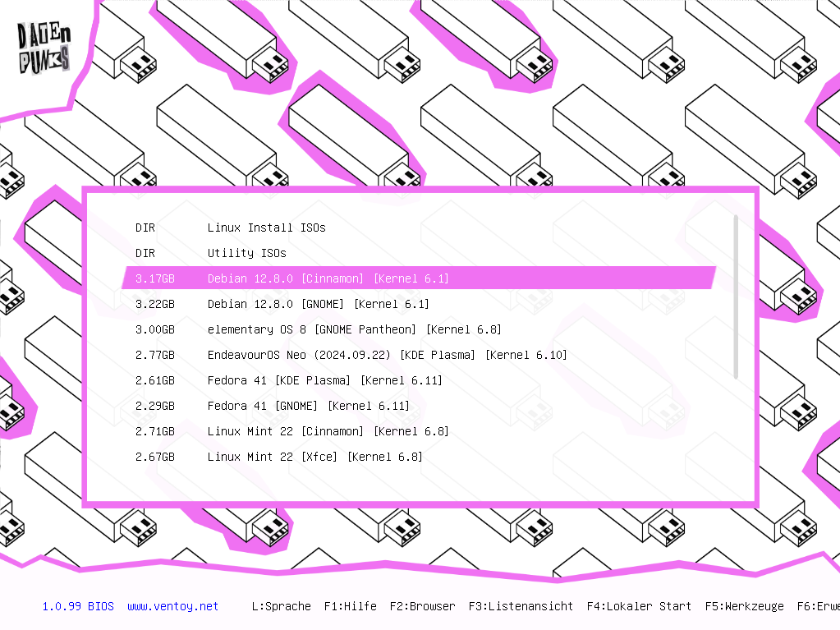Viewport: 840px width, 630px height.
Task: Open F5:Werkzeuge tools menu
Action: click(744, 606)
